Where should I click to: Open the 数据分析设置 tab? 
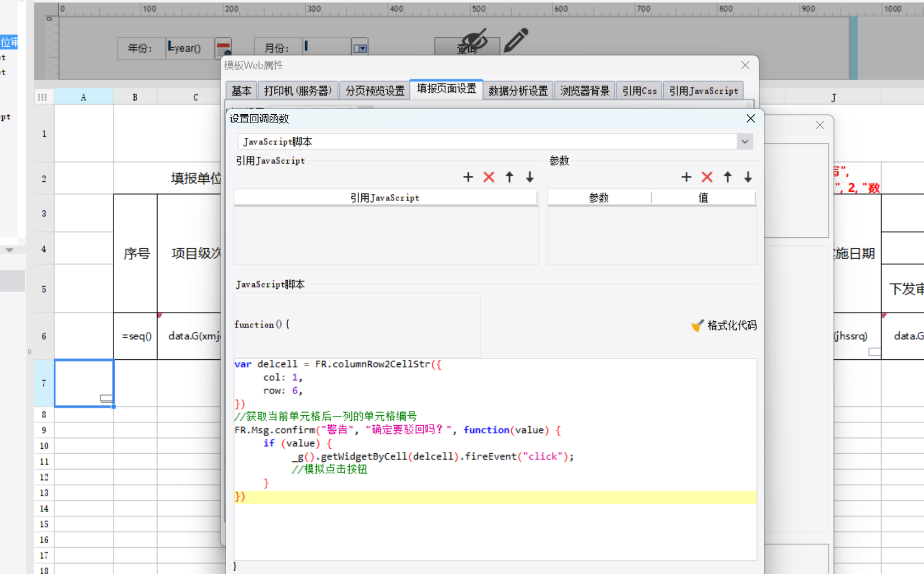(518, 91)
